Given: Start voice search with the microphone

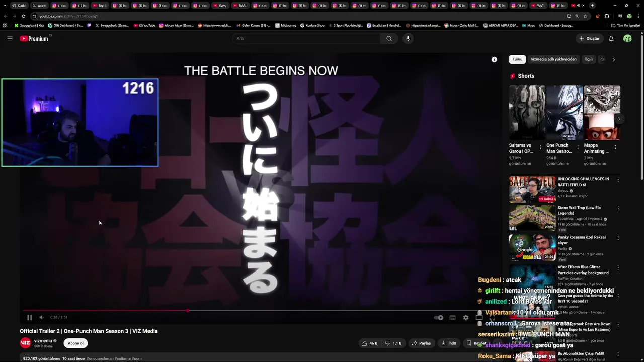Looking at the screenshot, I should (408, 38).
